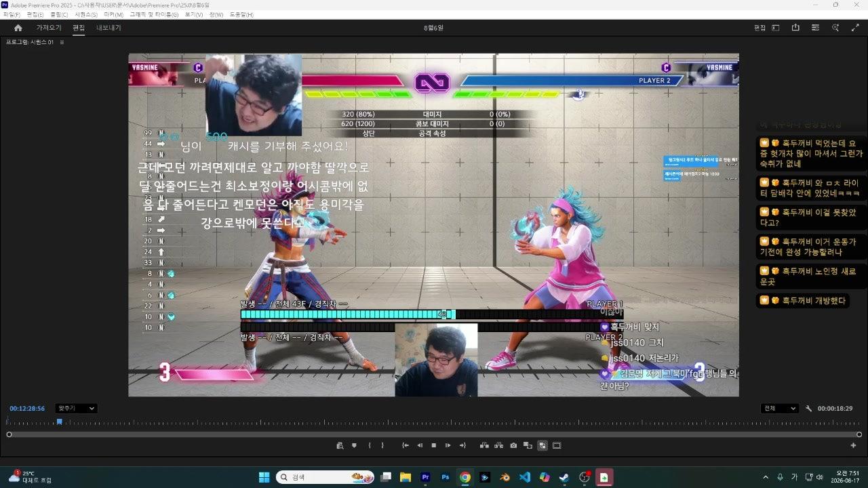Open the 맞추기 zoom level dropdown
The image size is (868, 488).
pos(76,409)
